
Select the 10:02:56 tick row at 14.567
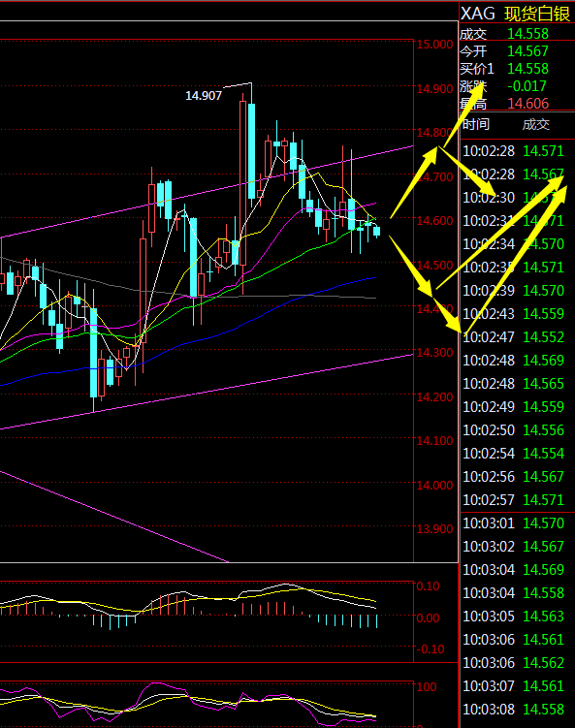[x=513, y=476]
